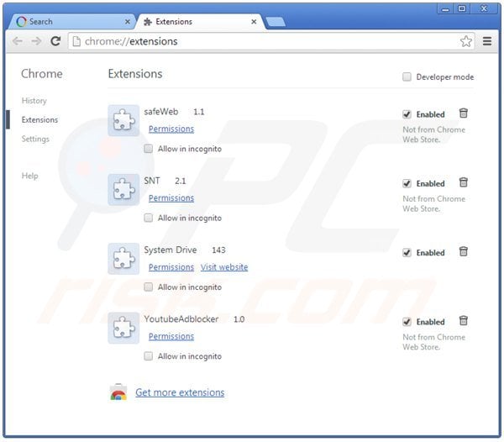504x442 pixels.
Task: Click safeWeb puzzle piece icon
Action: [x=123, y=120]
